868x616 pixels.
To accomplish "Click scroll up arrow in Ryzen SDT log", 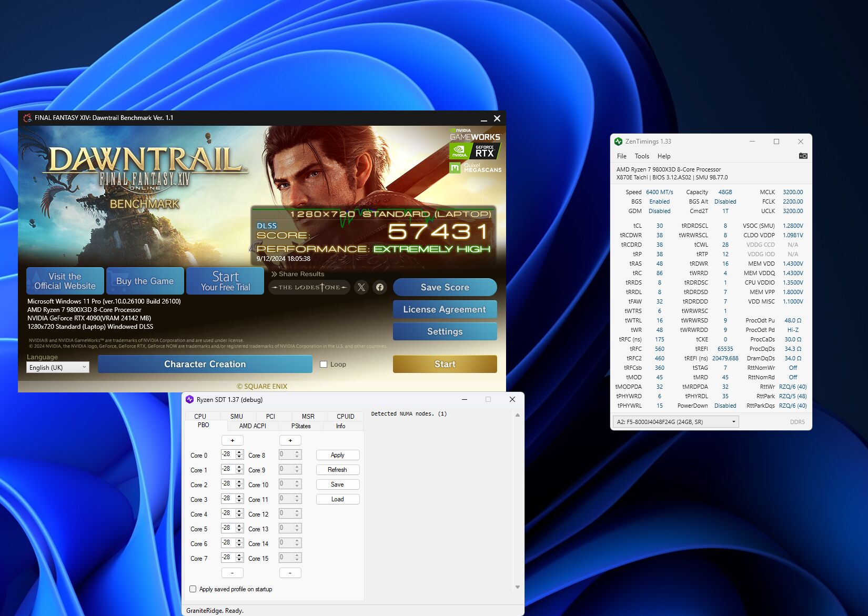I will (x=517, y=415).
